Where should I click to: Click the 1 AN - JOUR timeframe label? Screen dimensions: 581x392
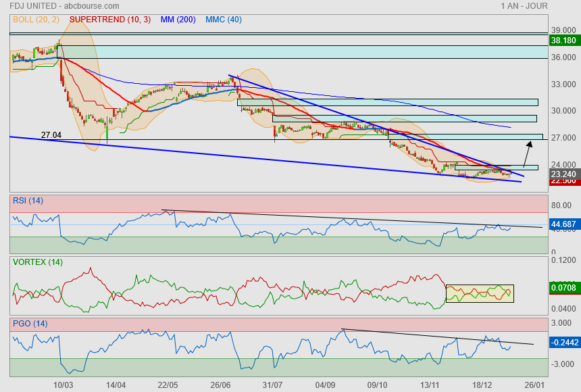point(524,6)
